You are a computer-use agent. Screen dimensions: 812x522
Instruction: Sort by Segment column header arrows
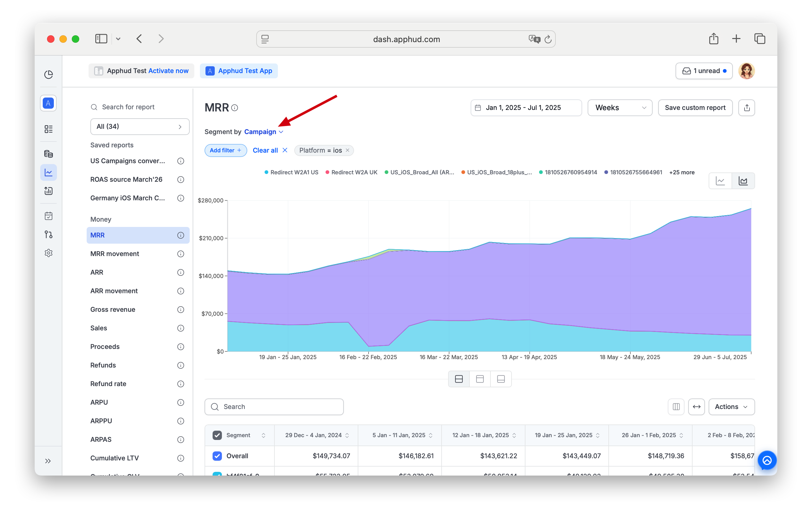pyautogui.click(x=263, y=435)
